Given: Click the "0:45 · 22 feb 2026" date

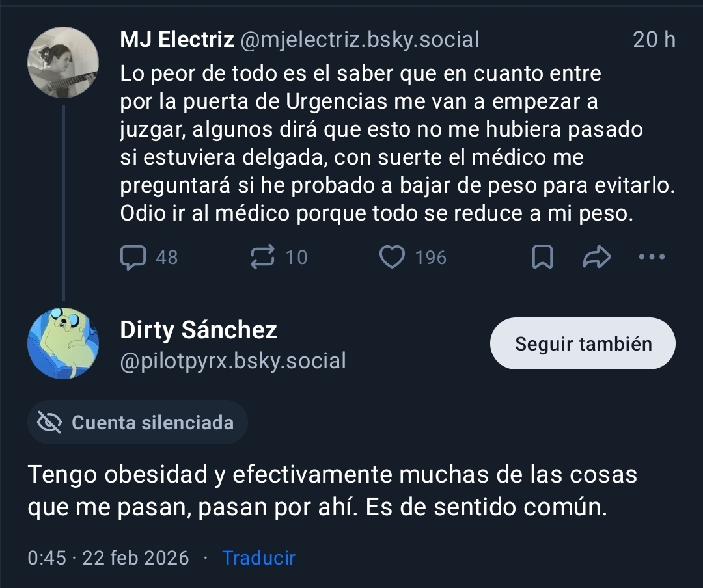Looking at the screenshot, I should coord(108,558).
